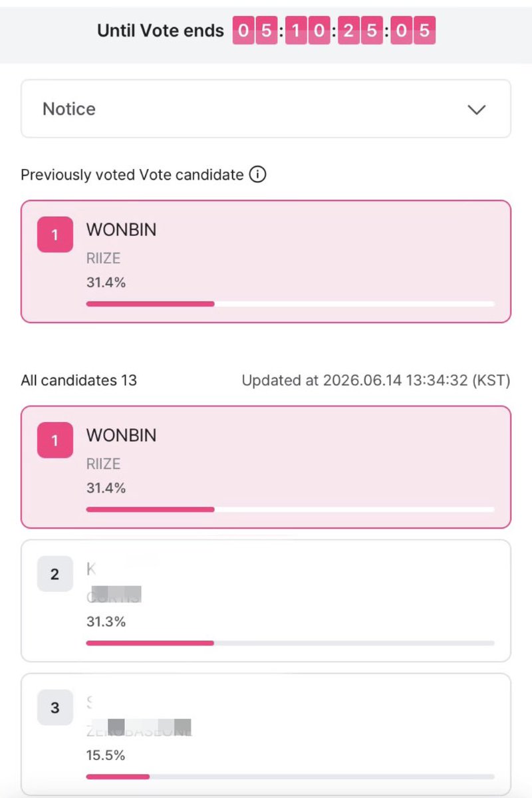Screen dimensions: 532x798
Task: Click the Updated at timestamp text
Action: pyautogui.click(x=376, y=380)
